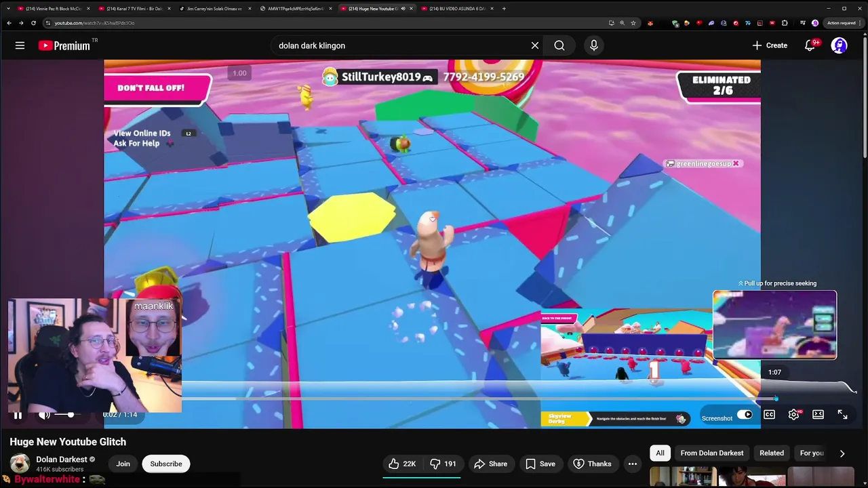Open browser media controls icon
Screen dimensions: 868x488
(x=802, y=23)
